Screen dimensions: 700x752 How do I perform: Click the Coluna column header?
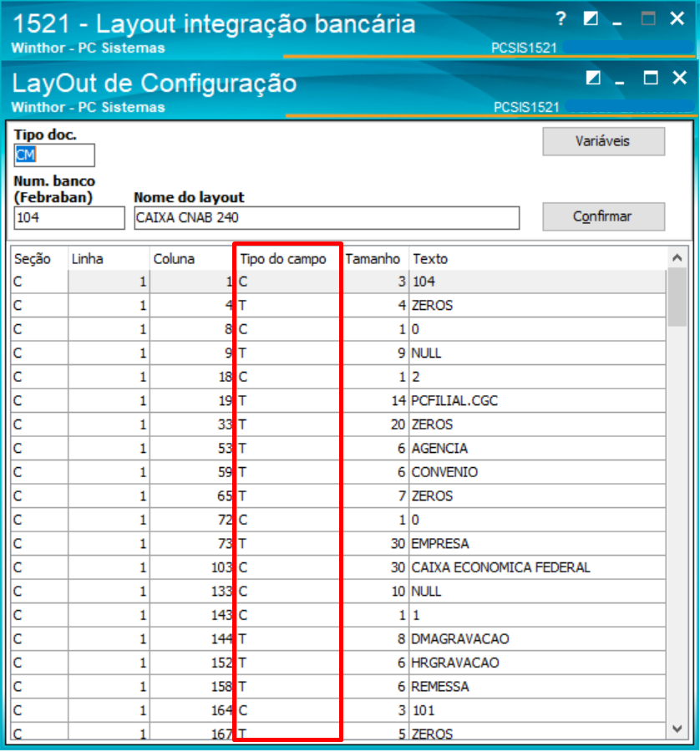click(192, 259)
